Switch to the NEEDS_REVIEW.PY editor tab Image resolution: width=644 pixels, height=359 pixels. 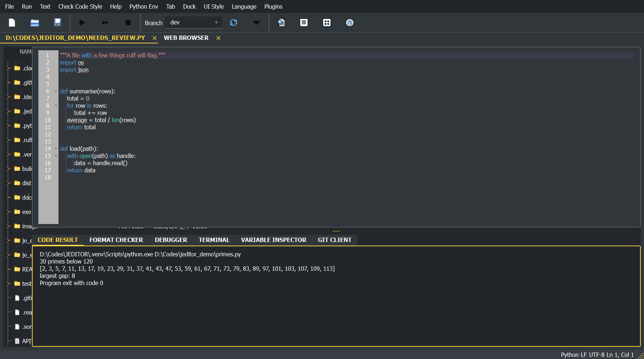coord(75,38)
